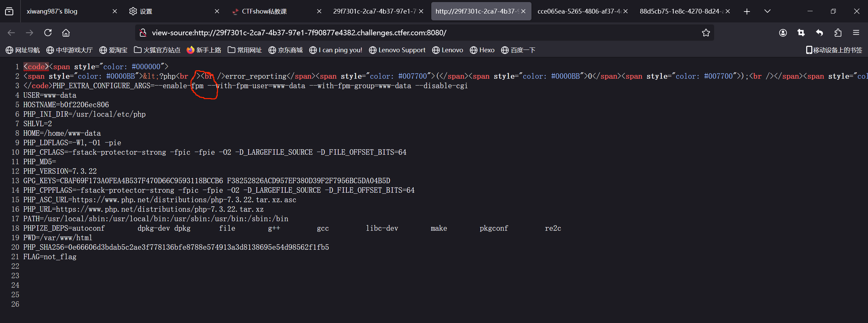Viewport: 868px width, 323px height.
Task: Click the screenshot crop tool icon
Action: [801, 33]
